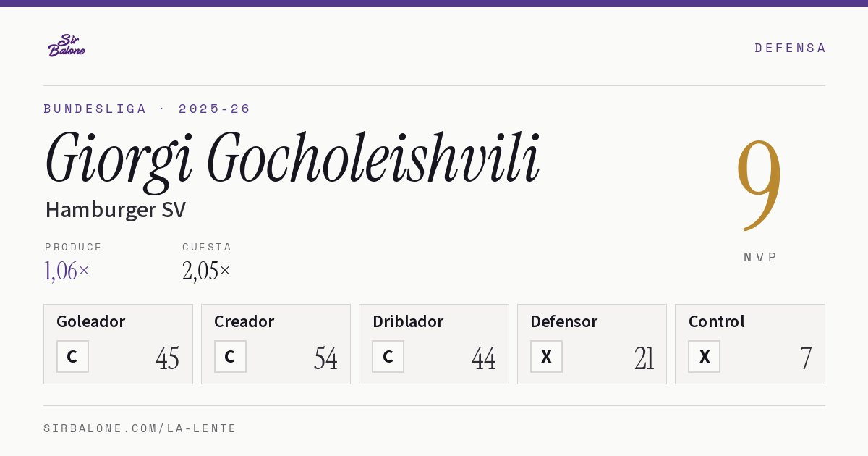Screen dimensions: 868x456
Task: Select the Creador grade C badge
Action: tap(230, 357)
